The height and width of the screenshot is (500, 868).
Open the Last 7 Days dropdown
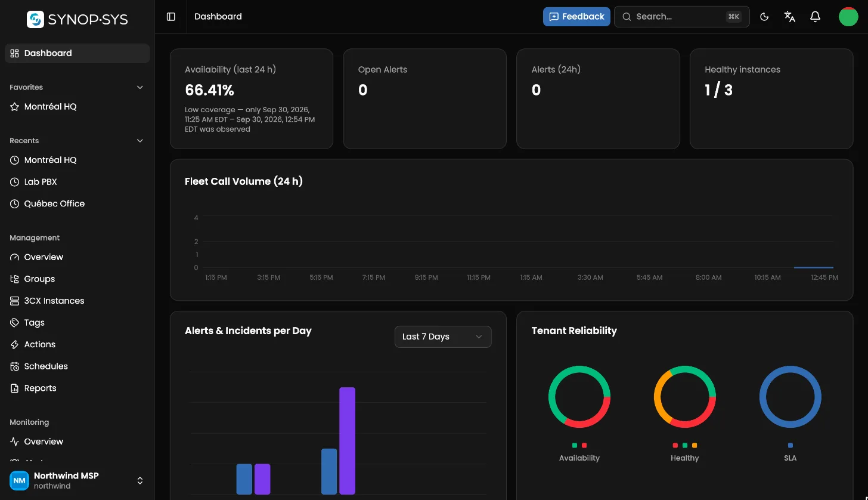point(443,337)
